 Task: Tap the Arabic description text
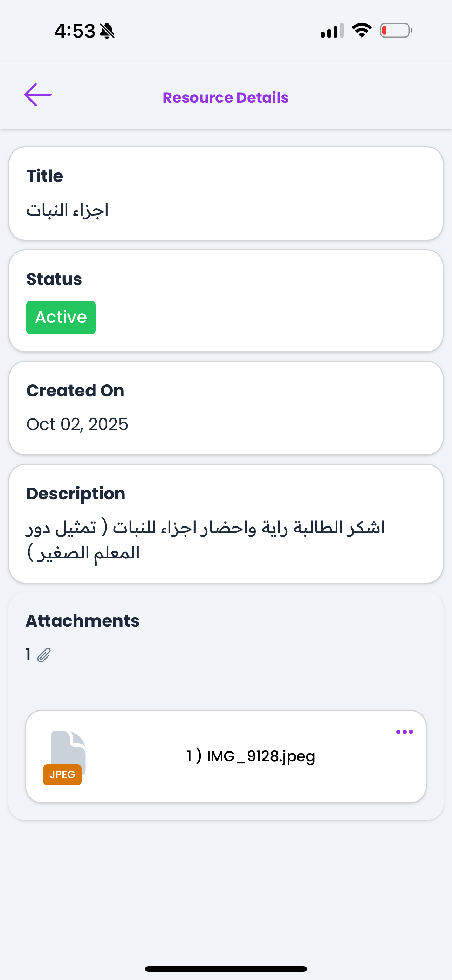[205, 540]
